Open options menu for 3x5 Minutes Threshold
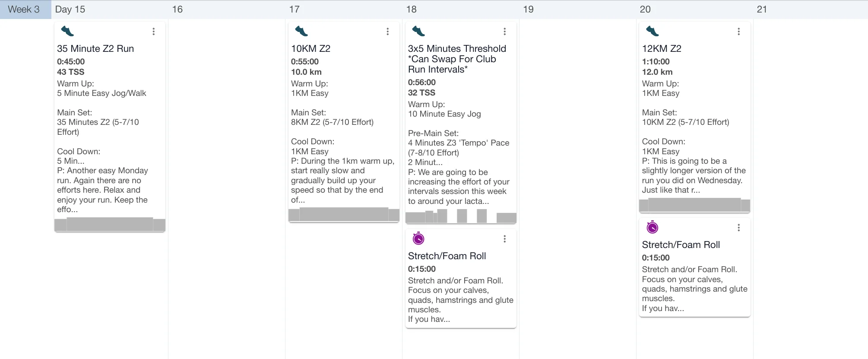Image resolution: width=868 pixels, height=359 pixels. click(504, 32)
